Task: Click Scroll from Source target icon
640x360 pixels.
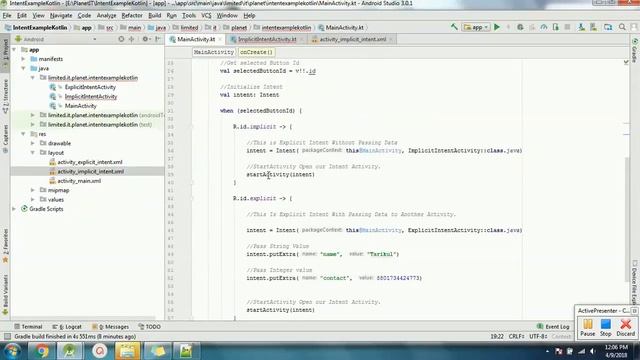Action: point(121,39)
